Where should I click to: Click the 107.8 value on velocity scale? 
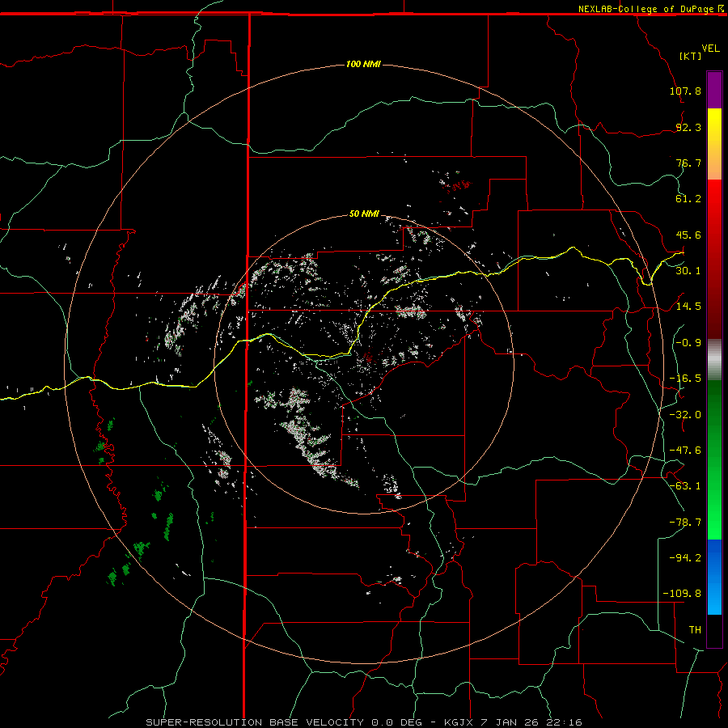(685, 91)
